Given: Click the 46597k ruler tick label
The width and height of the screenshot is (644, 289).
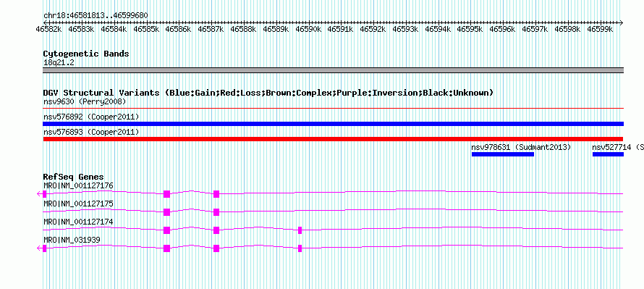Looking at the screenshot, I should point(535,30).
